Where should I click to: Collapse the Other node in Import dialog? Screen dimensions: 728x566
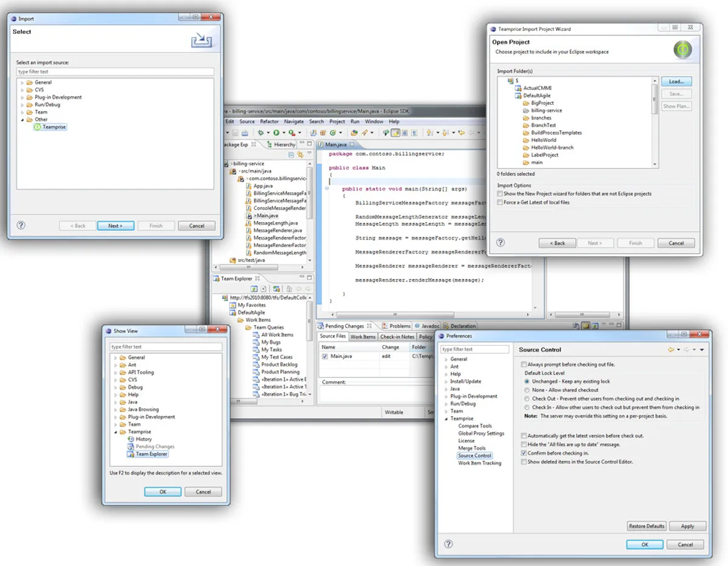(22, 120)
